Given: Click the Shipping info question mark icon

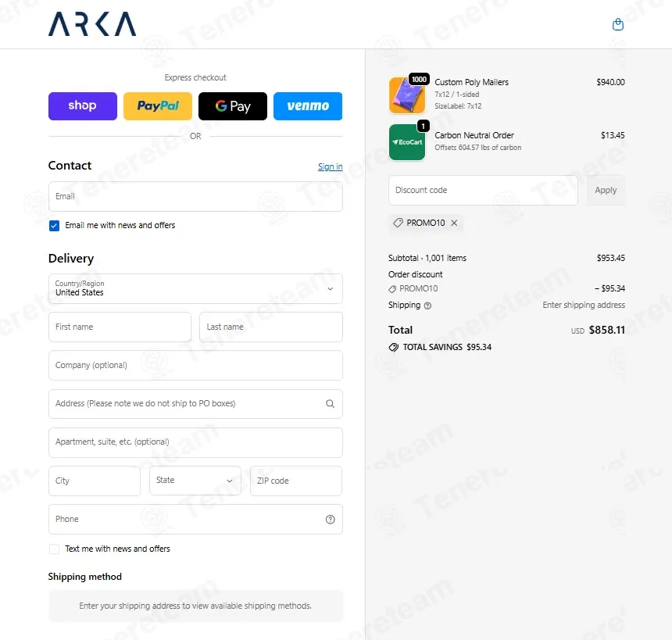Looking at the screenshot, I should [x=427, y=306].
